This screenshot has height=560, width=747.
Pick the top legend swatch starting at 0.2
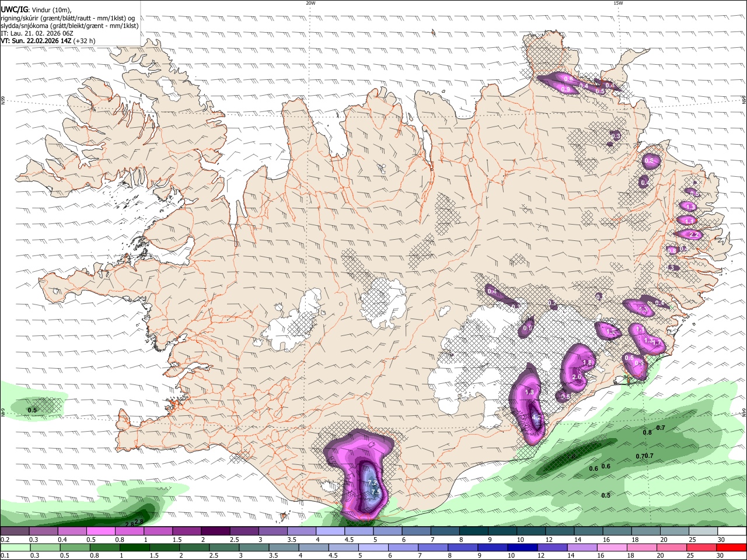click(15, 531)
